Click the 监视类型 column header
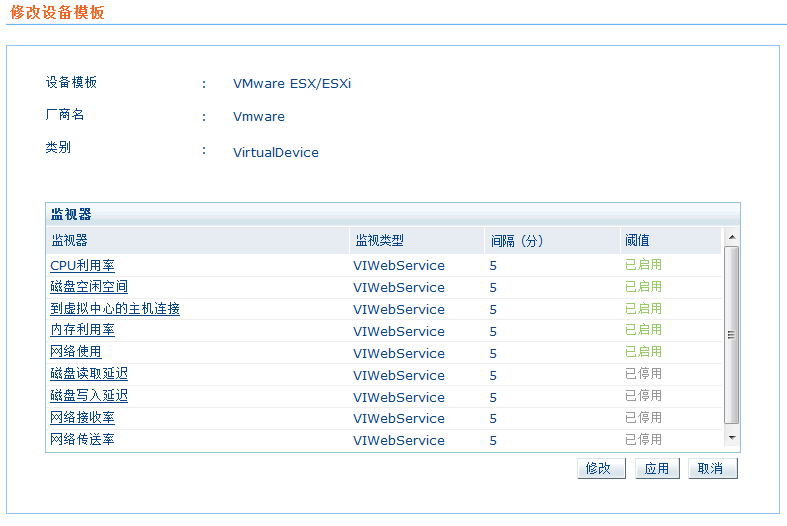This screenshot has width=787, height=526. (x=378, y=241)
